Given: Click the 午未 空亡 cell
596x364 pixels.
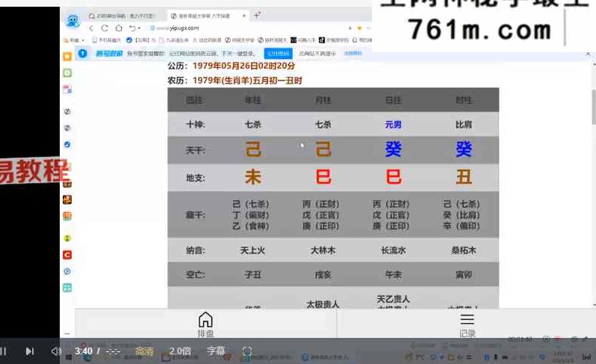Looking at the screenshot, I should [394, 274].
